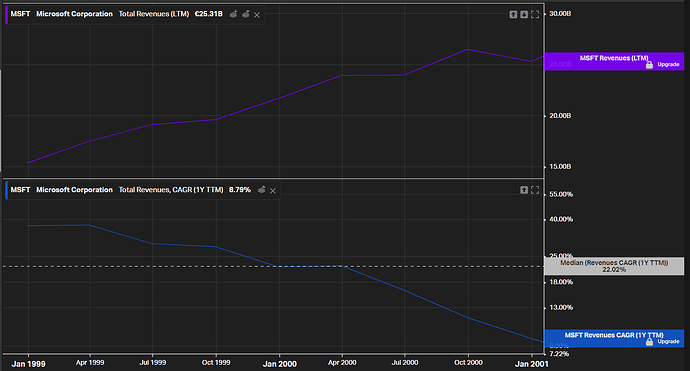Move the bottom CAGR pane up
This screenshot has height=371, width=690.
point(524,190)
